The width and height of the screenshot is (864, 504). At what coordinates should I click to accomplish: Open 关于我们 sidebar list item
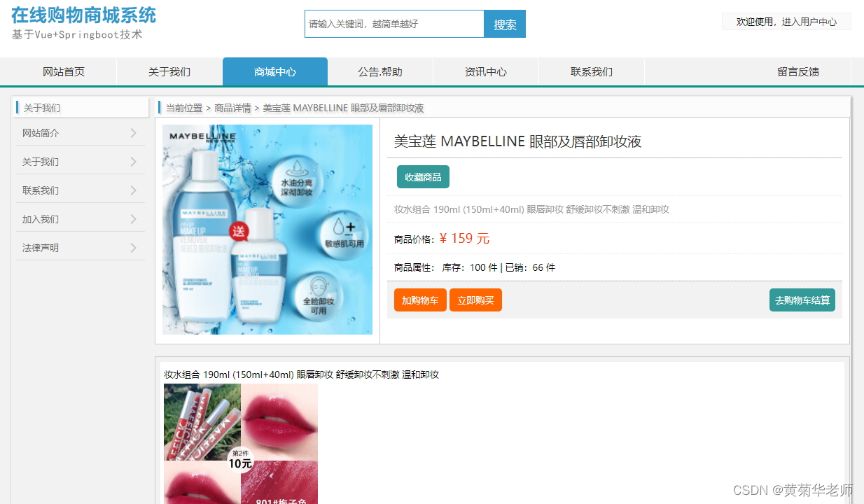tap(80, 162)
